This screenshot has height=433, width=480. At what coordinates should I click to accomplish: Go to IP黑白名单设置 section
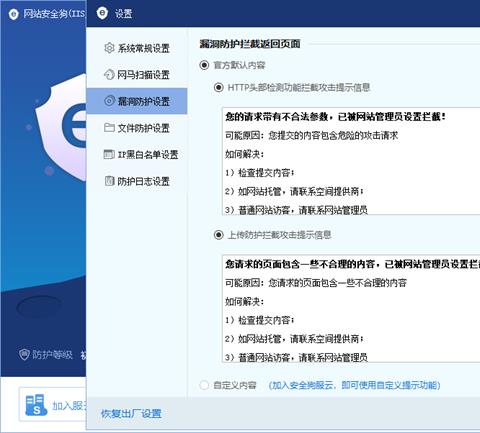(137, 154)
